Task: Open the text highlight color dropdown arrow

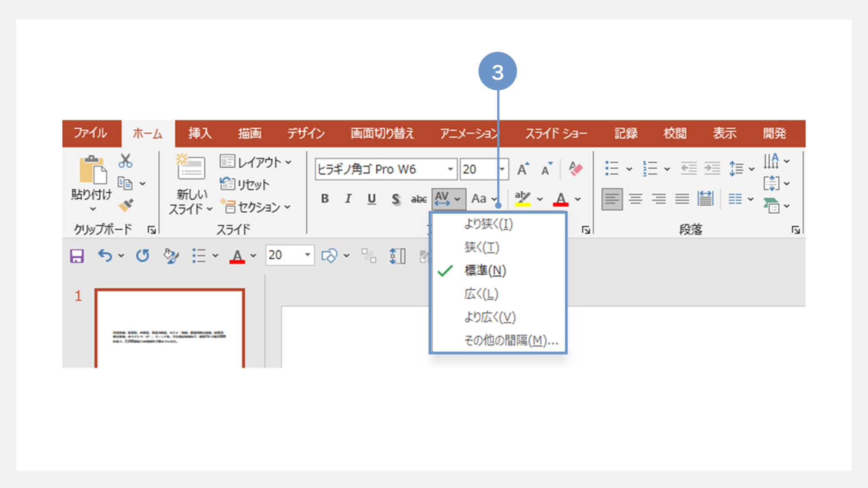Action: (540, 199)
